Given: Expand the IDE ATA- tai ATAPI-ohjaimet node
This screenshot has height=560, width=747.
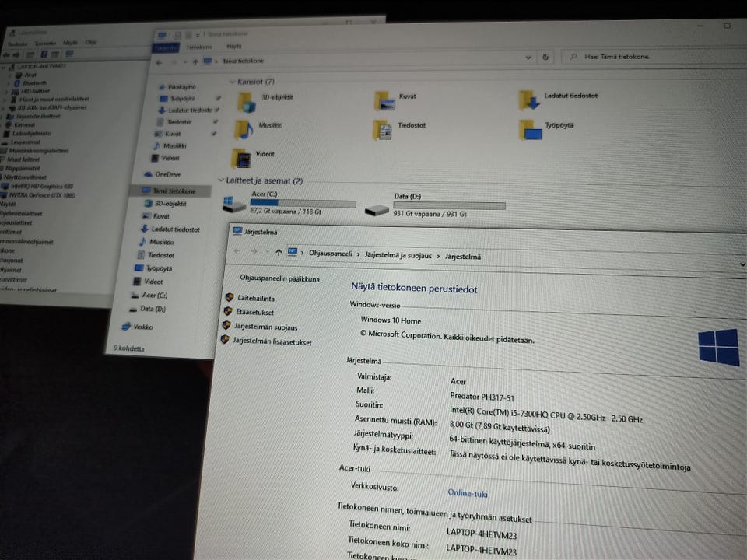Looking at the screenshot, I should (x=5, y=107).
